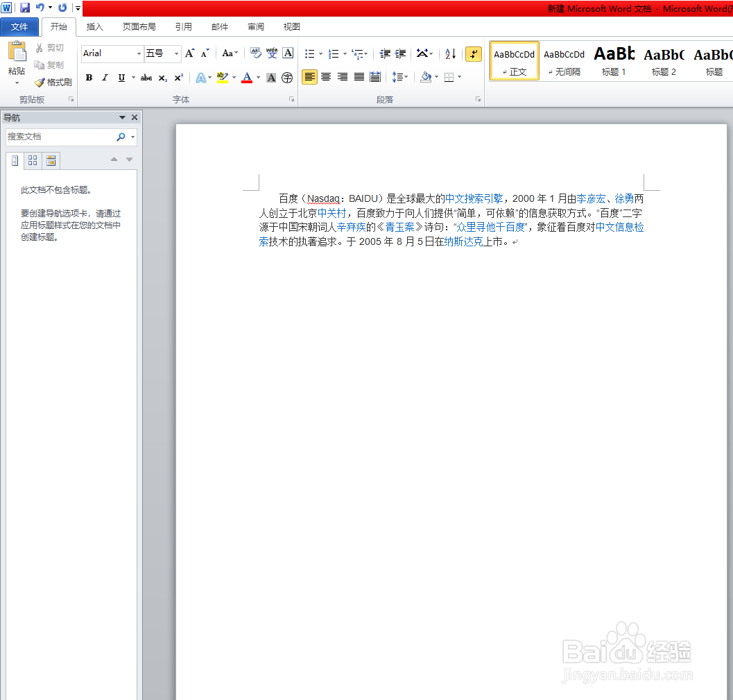Align text left
This screenshot has width=733, height=700.
point(309,77)
